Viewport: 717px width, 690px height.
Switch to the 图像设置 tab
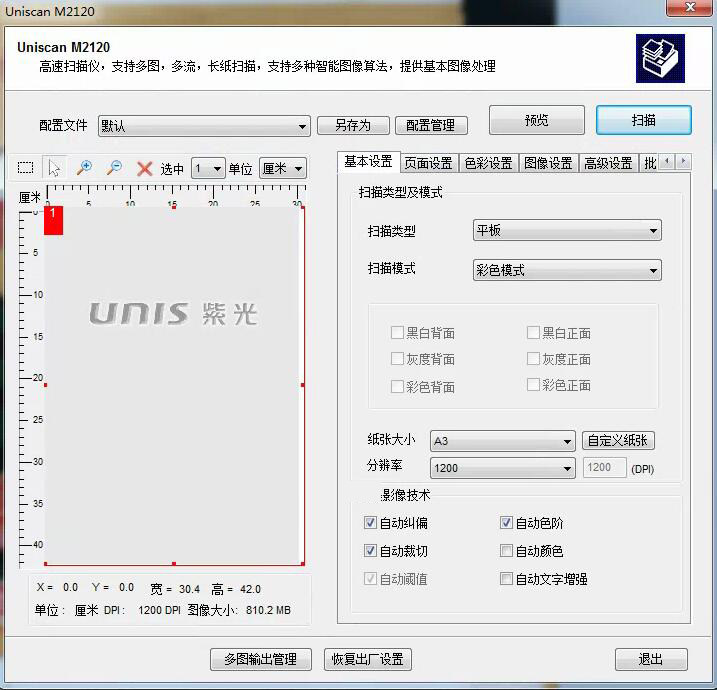coord(548,163)
